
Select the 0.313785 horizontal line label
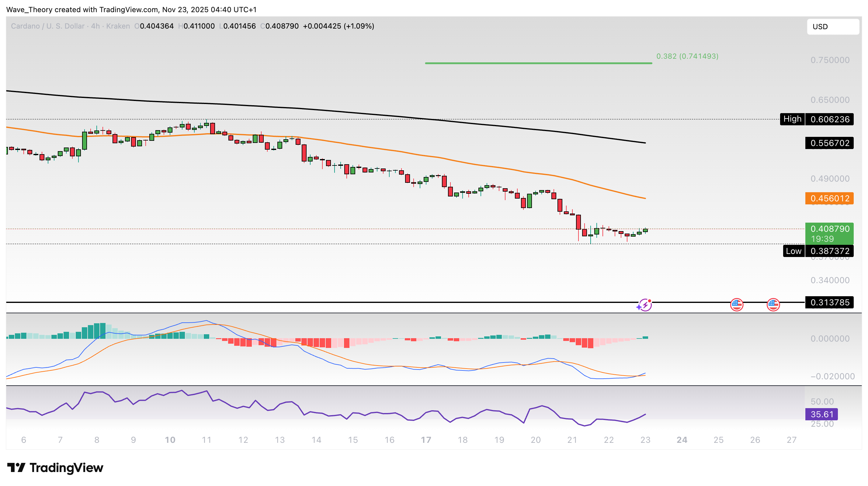pyautogui.click(x=829, y=303)
